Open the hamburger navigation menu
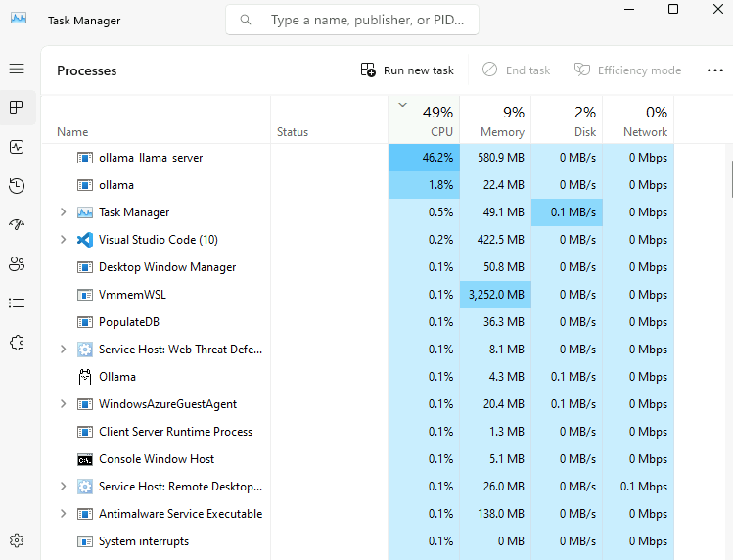Image resolution: width=733 pixels, height=560 pixels. point(17,69)
